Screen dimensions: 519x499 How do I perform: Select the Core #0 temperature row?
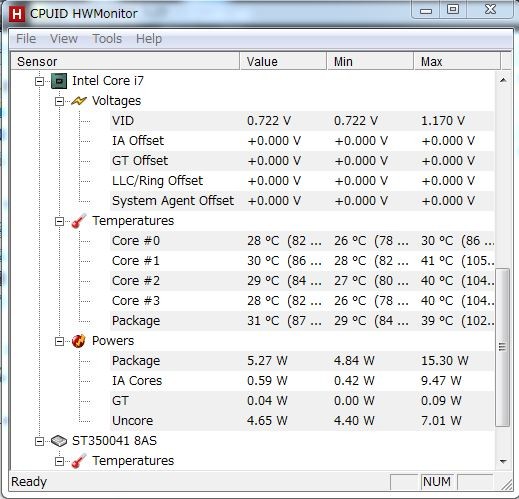(302, 241)
